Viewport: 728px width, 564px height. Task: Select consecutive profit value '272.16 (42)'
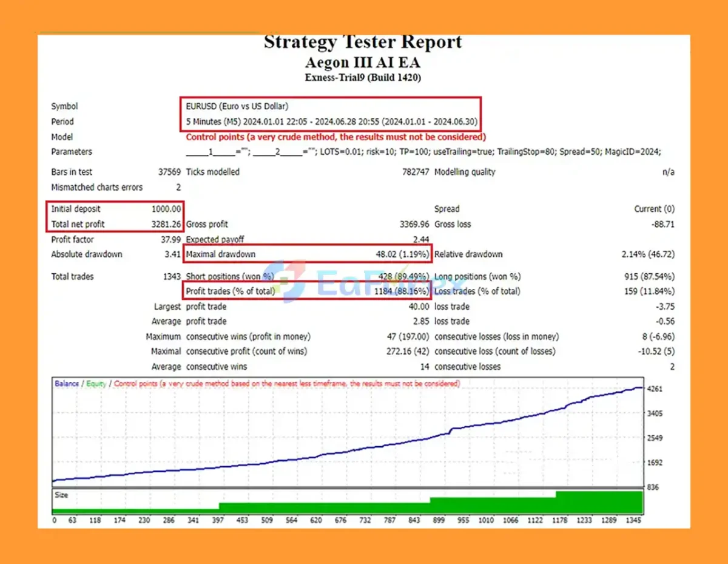point(406,352)
